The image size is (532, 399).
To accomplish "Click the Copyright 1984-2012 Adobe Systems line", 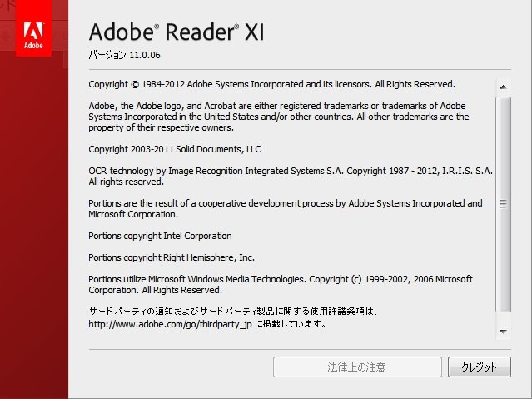I will coord(271,84).
